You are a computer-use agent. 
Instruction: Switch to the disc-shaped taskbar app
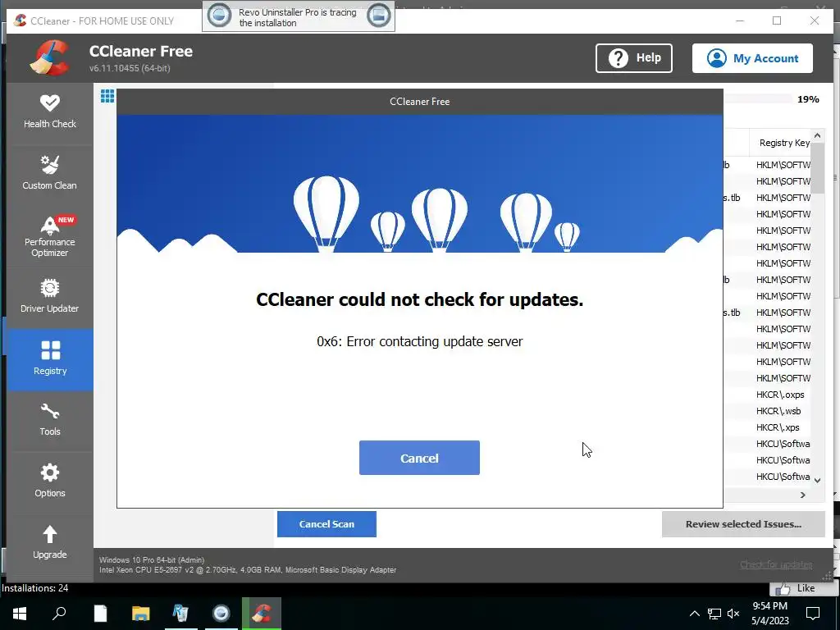coord(221,614)
